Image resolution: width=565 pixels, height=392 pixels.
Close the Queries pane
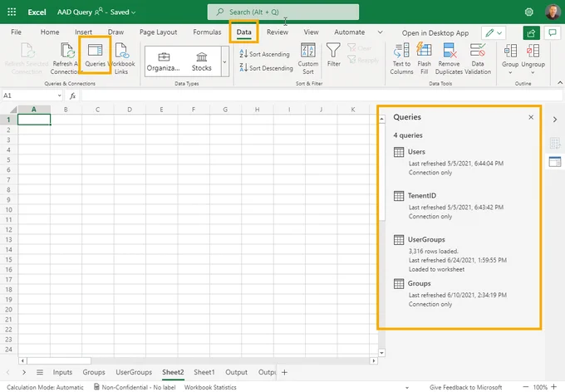tap(531, 117)
